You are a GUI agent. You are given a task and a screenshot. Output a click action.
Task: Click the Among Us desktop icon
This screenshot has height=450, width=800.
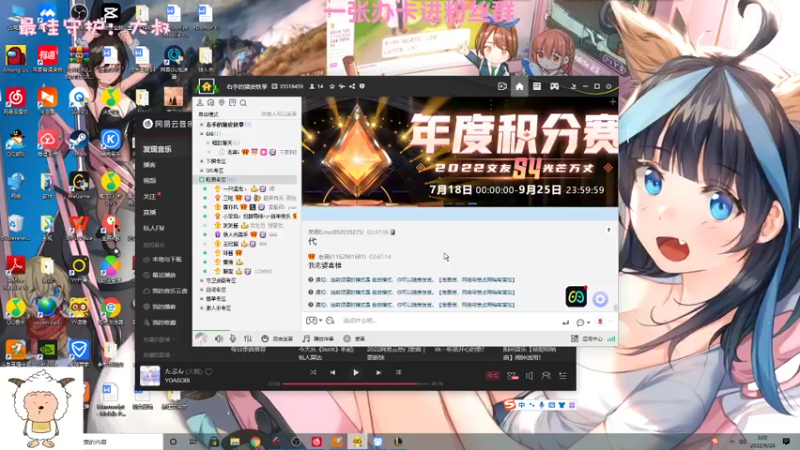tap(15, 59)
